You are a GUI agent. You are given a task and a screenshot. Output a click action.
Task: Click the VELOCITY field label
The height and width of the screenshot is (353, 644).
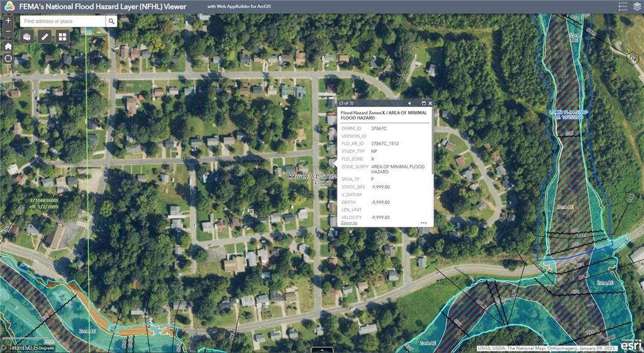click(352, 217)
